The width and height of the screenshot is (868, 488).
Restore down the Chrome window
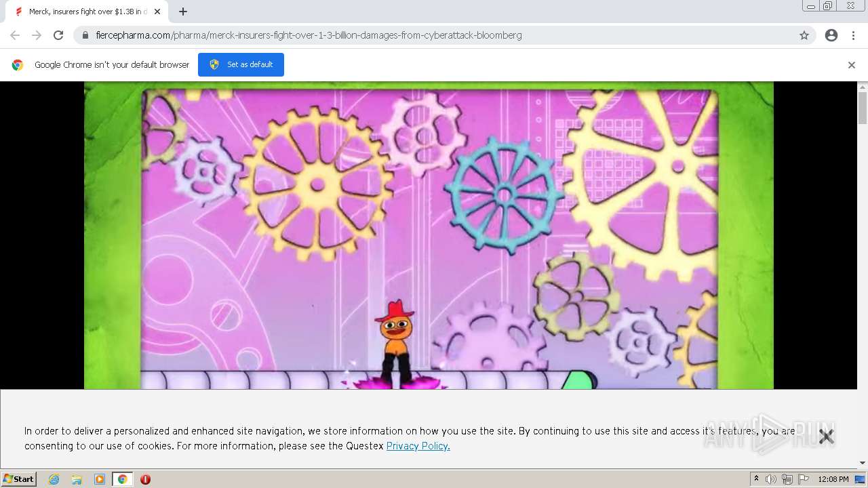click(x=828, y=6)
